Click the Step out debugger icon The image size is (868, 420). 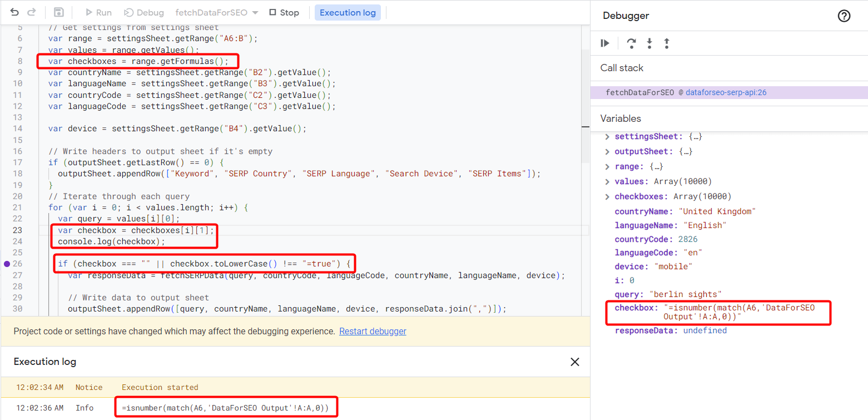[667, 43]
